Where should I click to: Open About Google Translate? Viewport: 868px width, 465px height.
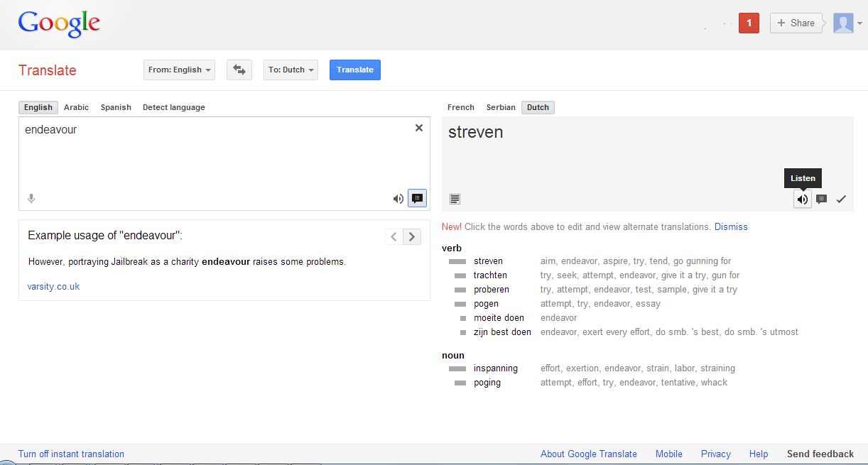coord(589,454)
